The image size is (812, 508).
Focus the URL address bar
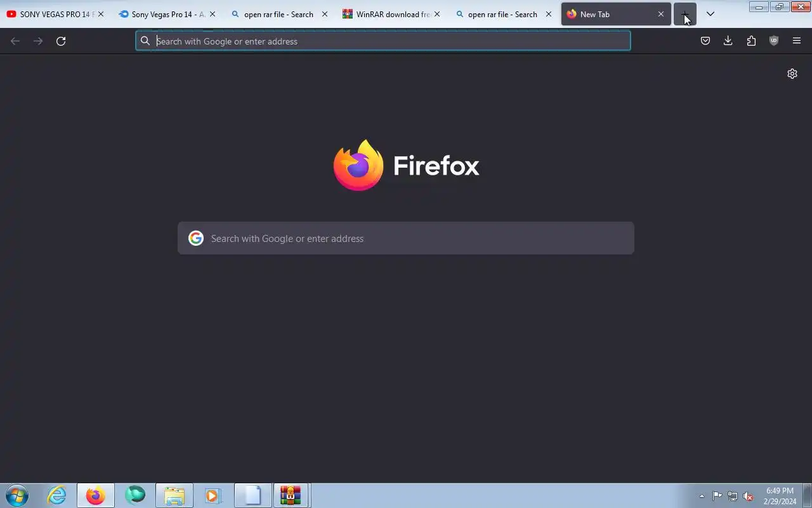tap(383, 41)
